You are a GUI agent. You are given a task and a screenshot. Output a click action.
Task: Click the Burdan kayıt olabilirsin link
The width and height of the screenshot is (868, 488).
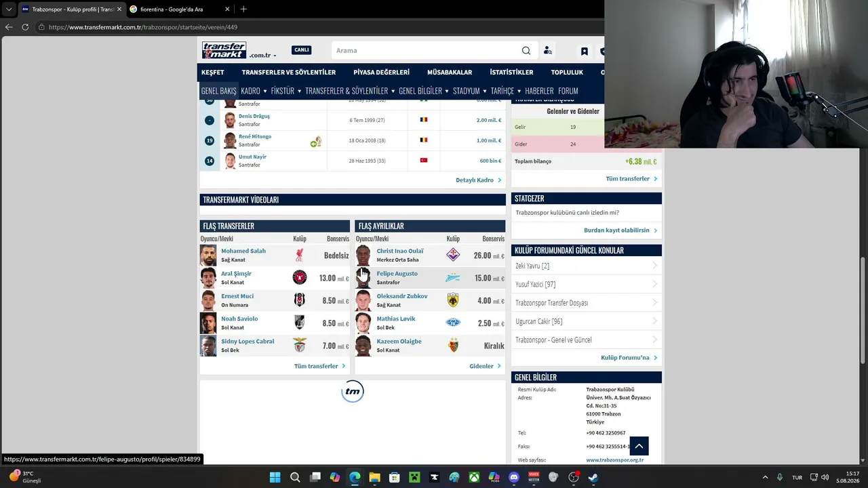click(620, 230)
